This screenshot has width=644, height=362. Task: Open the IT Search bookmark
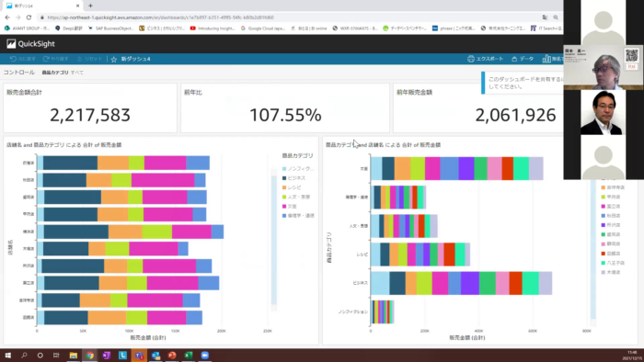coord(546,28)
